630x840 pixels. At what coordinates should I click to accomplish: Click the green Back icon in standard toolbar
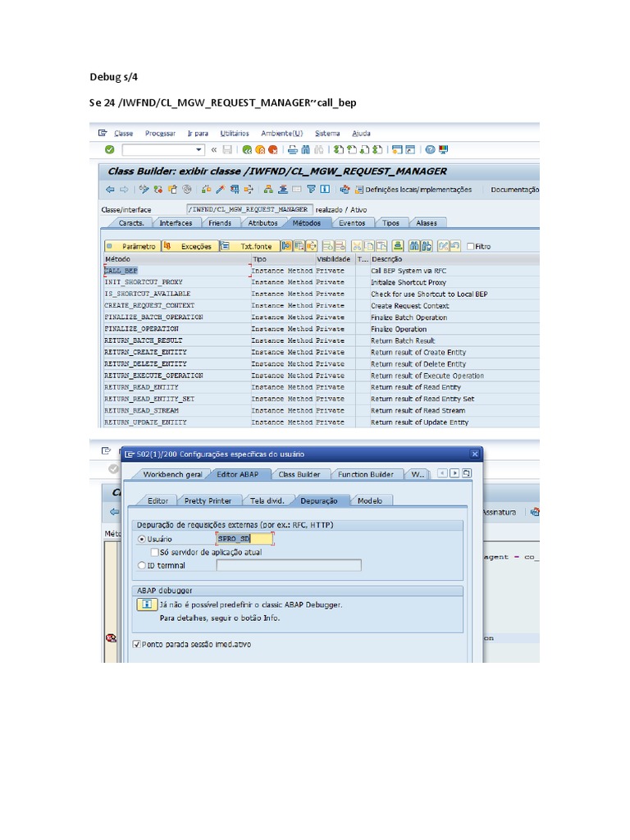click(247, 150)
